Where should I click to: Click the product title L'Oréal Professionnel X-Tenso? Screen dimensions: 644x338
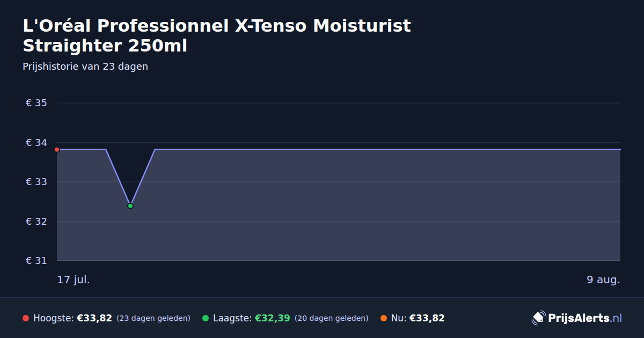(217, 35)
